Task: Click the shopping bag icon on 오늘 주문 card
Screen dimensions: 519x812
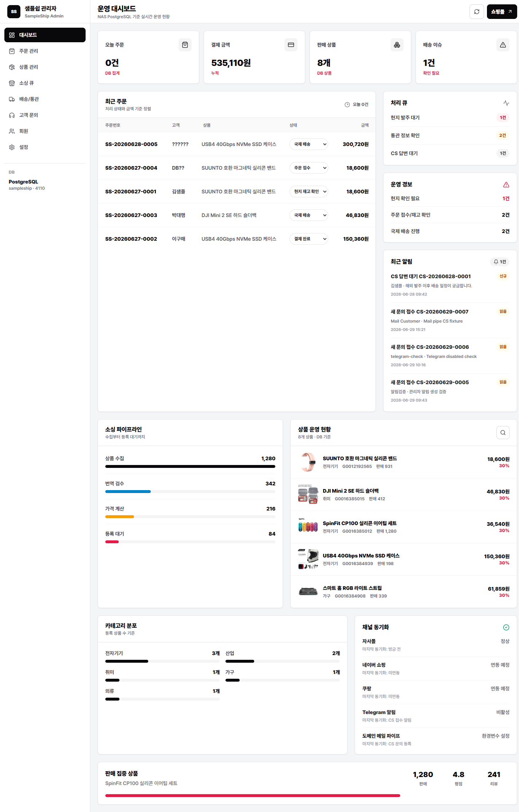Action: click(185, 45)
